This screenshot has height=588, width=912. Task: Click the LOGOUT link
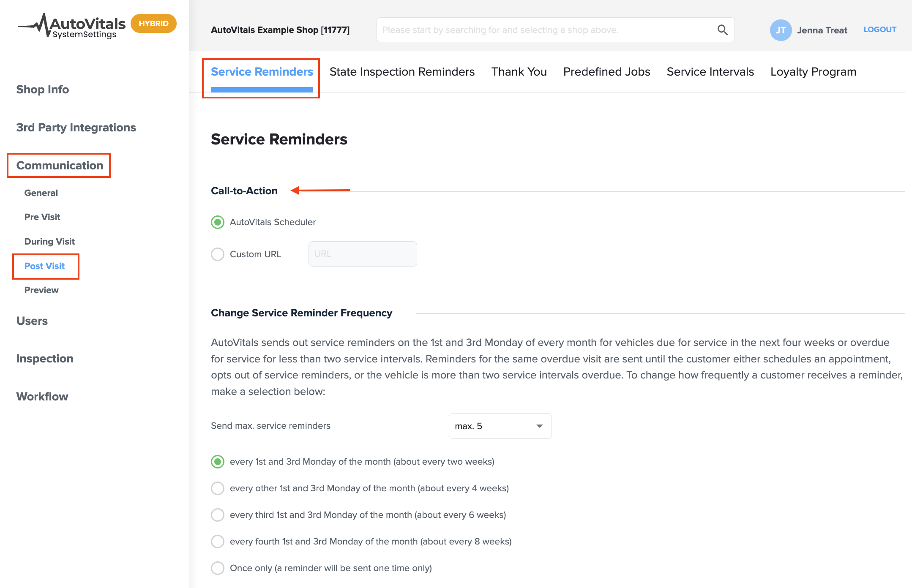[x=879, y=30]
